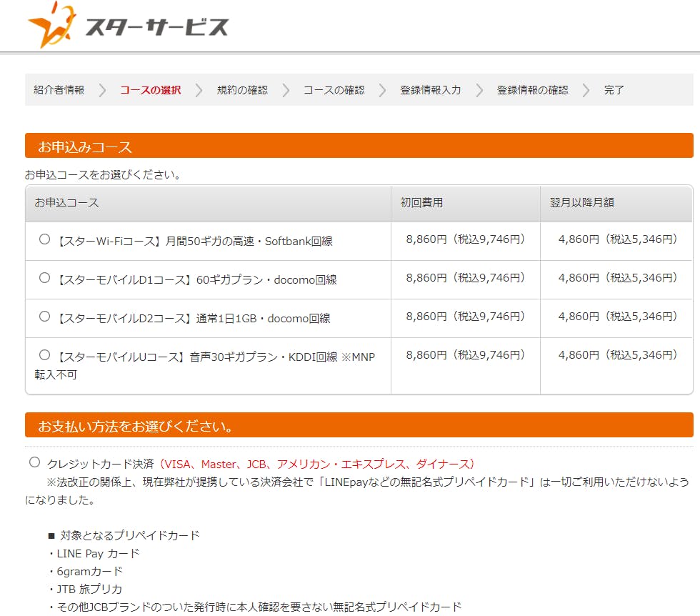The height and width of the screenshot is (616, 700).
Task: Click the スターサービス logo
Action: point(129,25)
